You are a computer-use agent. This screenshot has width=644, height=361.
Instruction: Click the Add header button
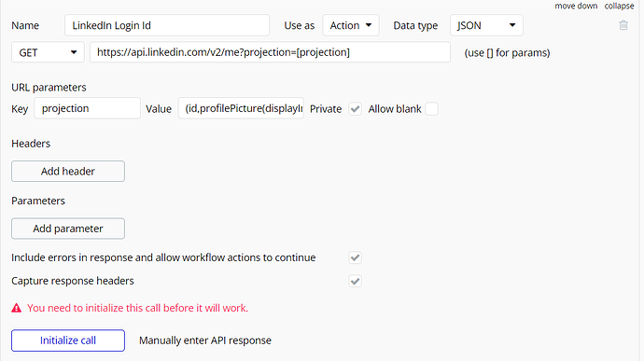[x=68, y=172]
